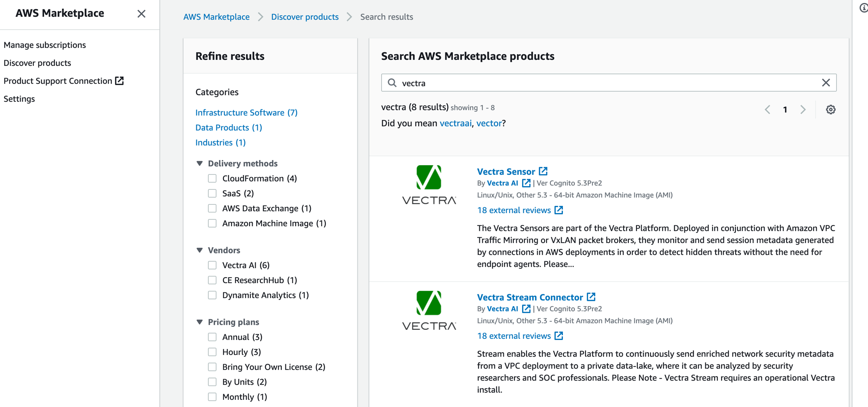Go to next results page arrow

pos(803,110)
